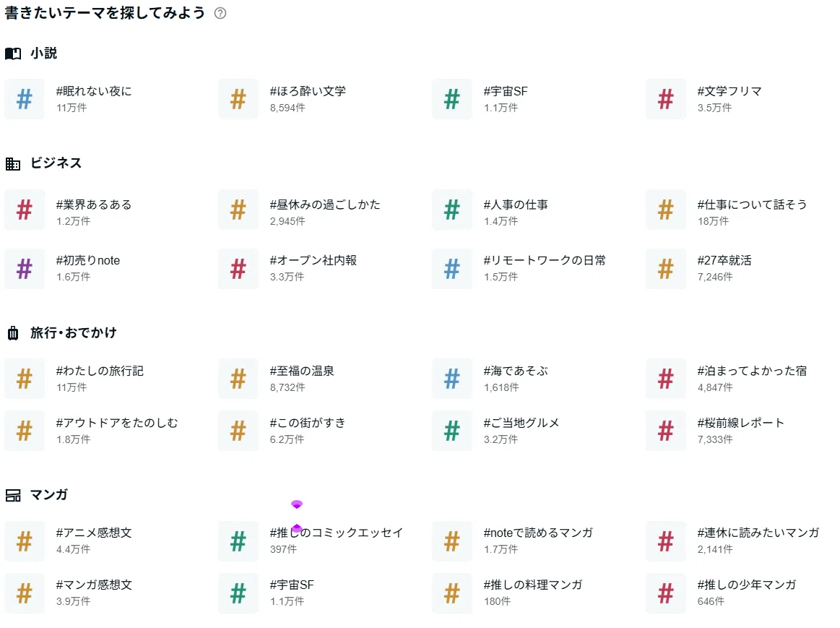Click the blue hashtag icon for 眠れない夜に
This screenshot has height=628, width=840.
(25, 99)
